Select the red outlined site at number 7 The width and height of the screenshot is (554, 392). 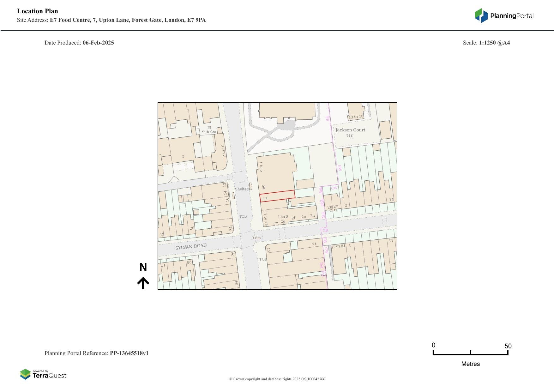tap(277, 196)
